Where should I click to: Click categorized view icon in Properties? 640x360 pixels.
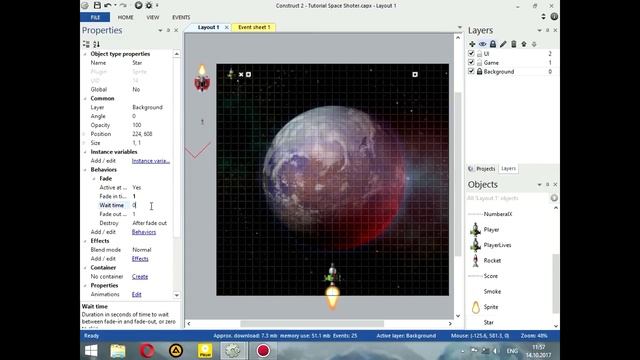click(x=86, y=44)
